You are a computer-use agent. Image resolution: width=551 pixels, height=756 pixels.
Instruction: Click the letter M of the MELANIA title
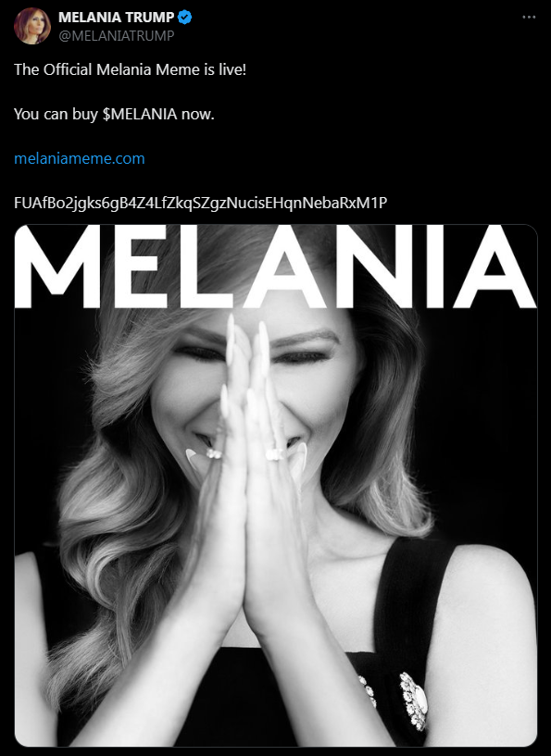tap(58, 266)
